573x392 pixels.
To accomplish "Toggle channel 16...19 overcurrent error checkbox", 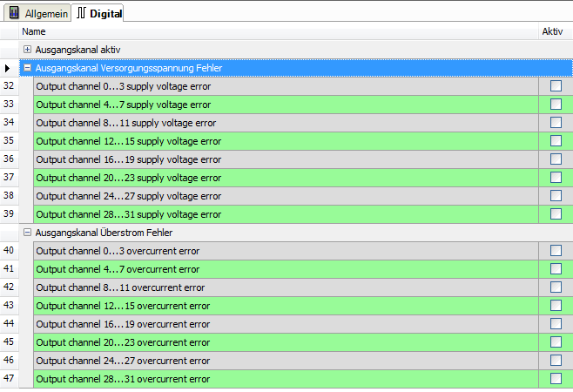I will [x=556, y=324].
